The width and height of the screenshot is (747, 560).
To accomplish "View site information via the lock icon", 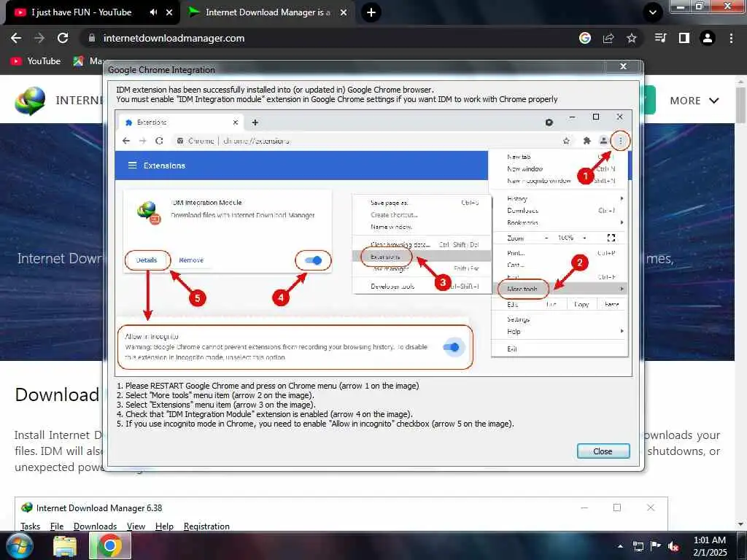I will 92,38.
